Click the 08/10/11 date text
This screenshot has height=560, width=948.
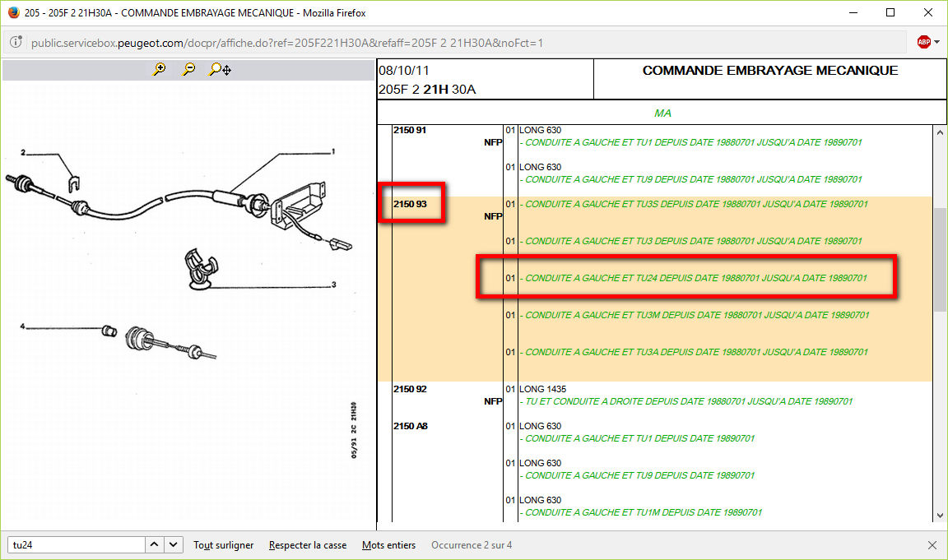coord(404,71)
